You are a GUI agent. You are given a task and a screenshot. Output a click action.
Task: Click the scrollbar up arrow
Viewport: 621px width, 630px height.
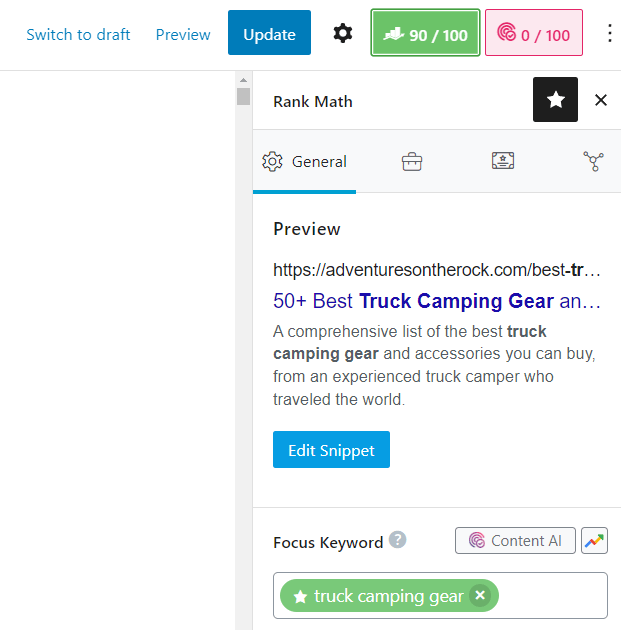[x=243, y=79]
